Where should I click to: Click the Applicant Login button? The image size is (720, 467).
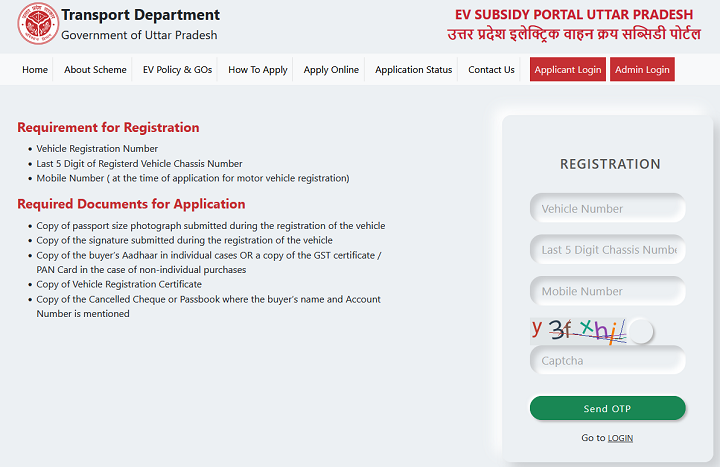pyautogui.click(x=568, y=69)
